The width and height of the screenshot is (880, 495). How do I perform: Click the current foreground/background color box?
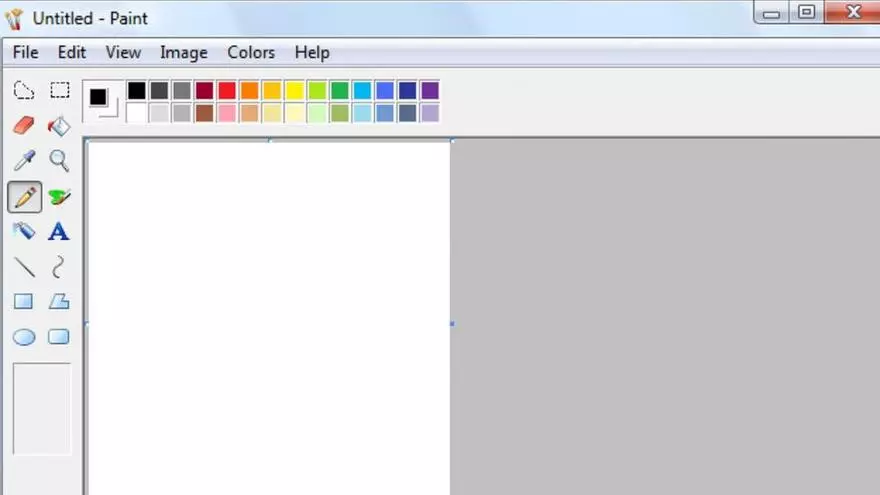point(101,100)
